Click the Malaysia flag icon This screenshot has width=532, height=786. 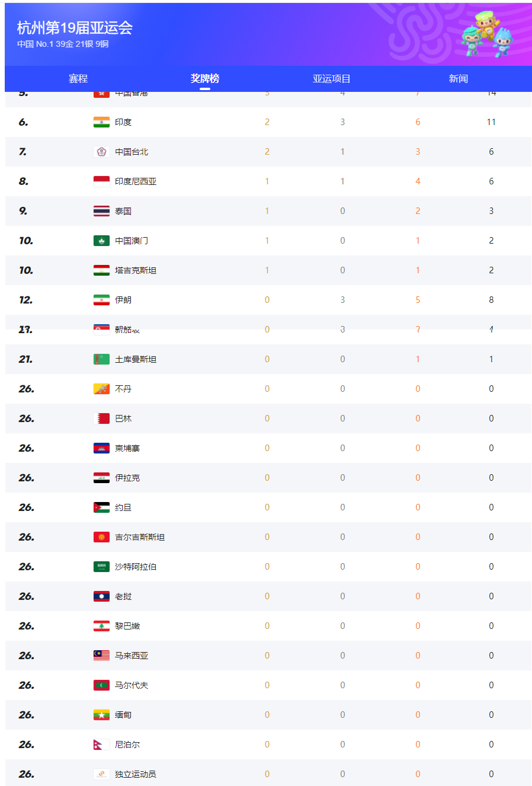(x=101, y=656)
